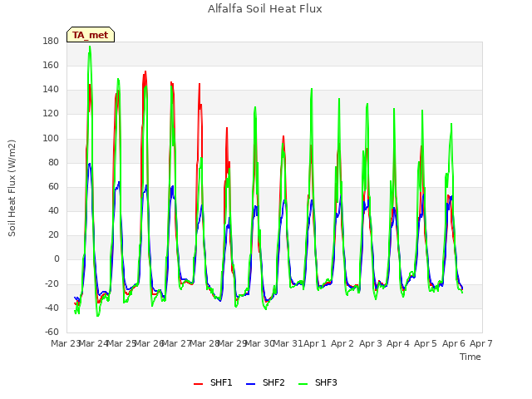Click the -60 y-axis tick label

pos(52,332)
